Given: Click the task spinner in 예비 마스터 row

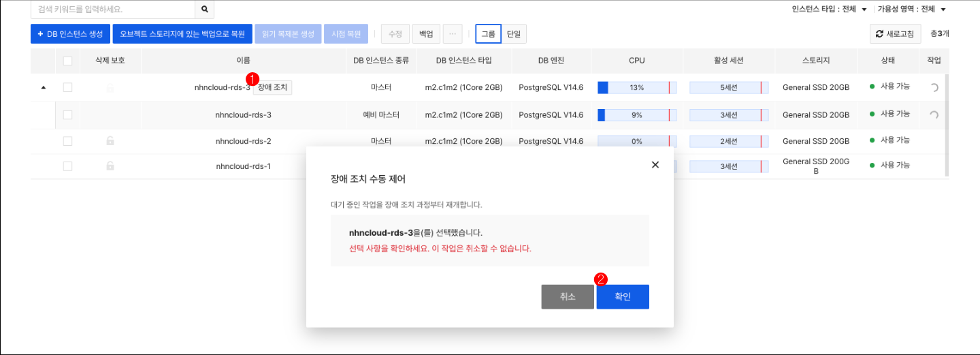Looking at the screenshot, I should coord(934,114).
